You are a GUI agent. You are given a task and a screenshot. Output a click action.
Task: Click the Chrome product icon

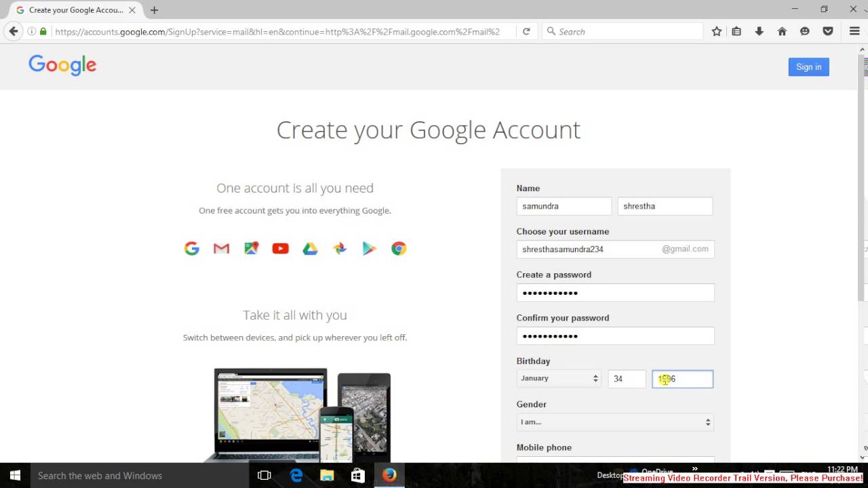tap(399, 249)
